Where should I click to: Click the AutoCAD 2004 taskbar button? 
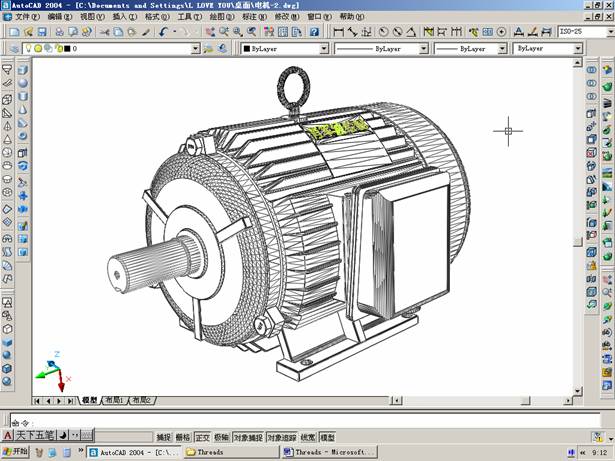[x=134, y=452]
